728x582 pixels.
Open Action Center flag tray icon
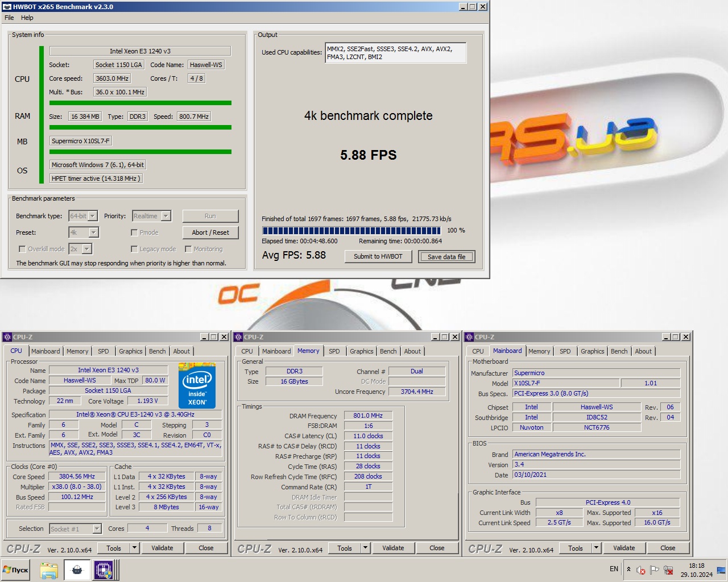pos(654,569)
